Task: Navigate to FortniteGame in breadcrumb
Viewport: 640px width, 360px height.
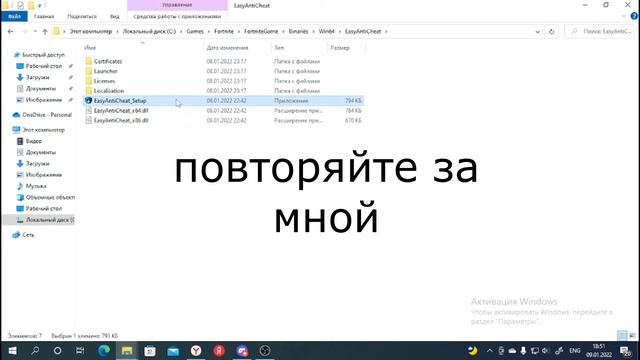Action: (x=261, y=31)
